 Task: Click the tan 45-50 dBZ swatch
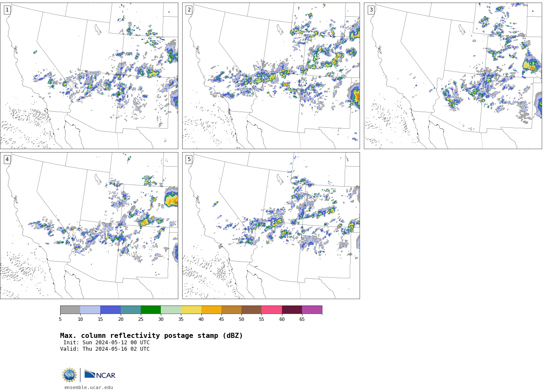click(x=231, y=310)
